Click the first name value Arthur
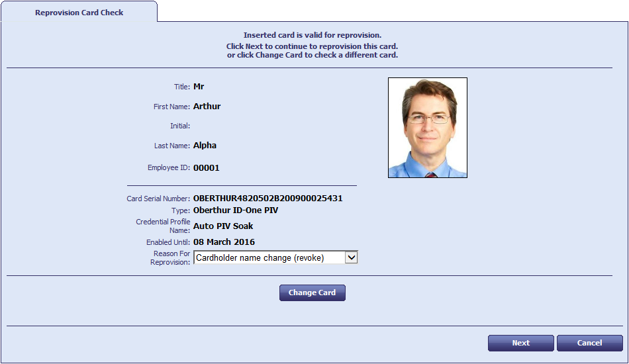This screenshot has height=364, width=629. (x=207, y=106)
